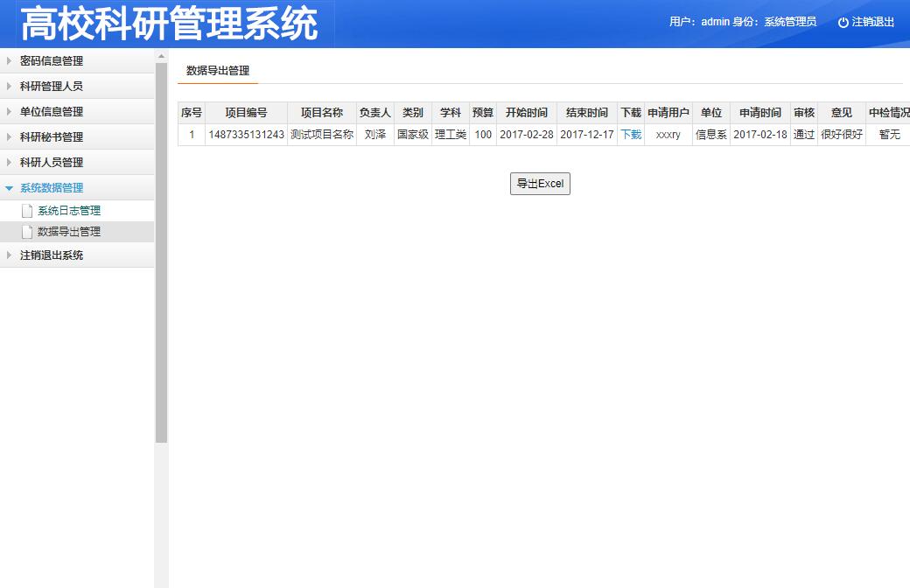
Task: Collapse the 系统数据管理 menu section
Action: (52, 187)
